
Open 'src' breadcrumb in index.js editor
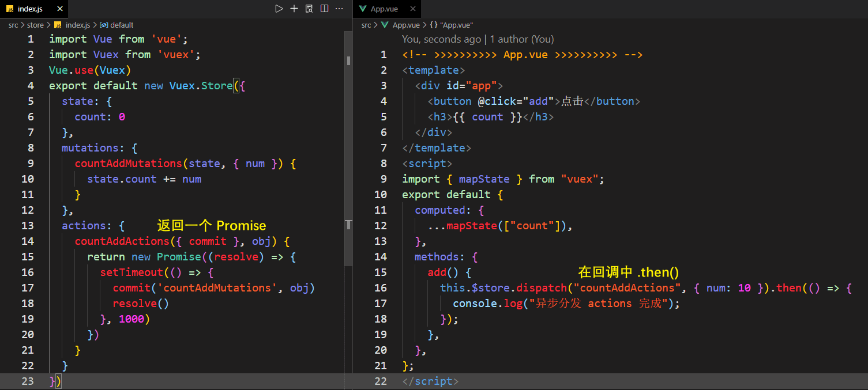click(x=13, y=25)
